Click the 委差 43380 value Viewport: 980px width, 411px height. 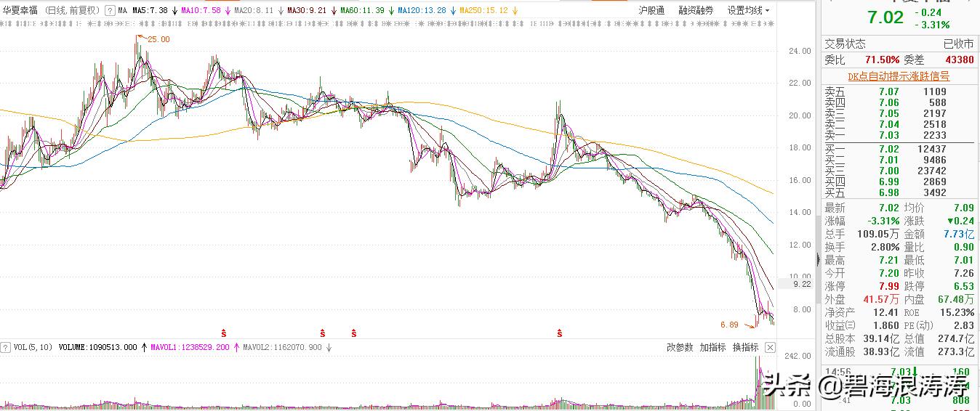(960, 60)
